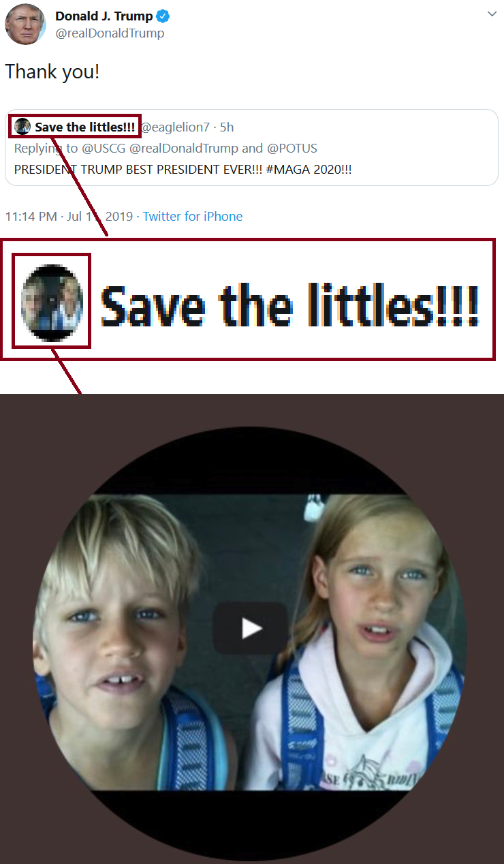504x864 pixels.
Task: Click small "Save the littles!!!" name in quoted tweet
Action: point(85,127)
